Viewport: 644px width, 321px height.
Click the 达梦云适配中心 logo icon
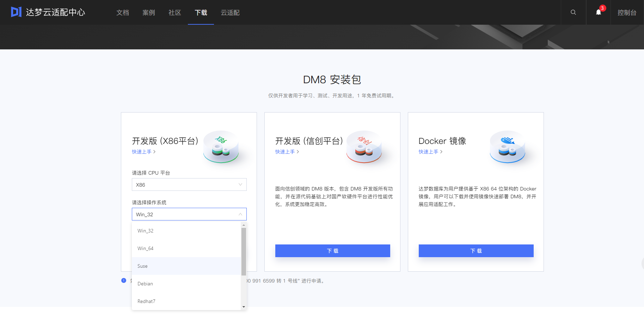tap(16, 12)
